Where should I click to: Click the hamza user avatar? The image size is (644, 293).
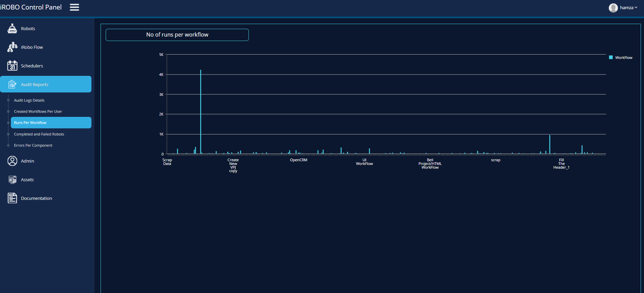click(x=613, y=8)
